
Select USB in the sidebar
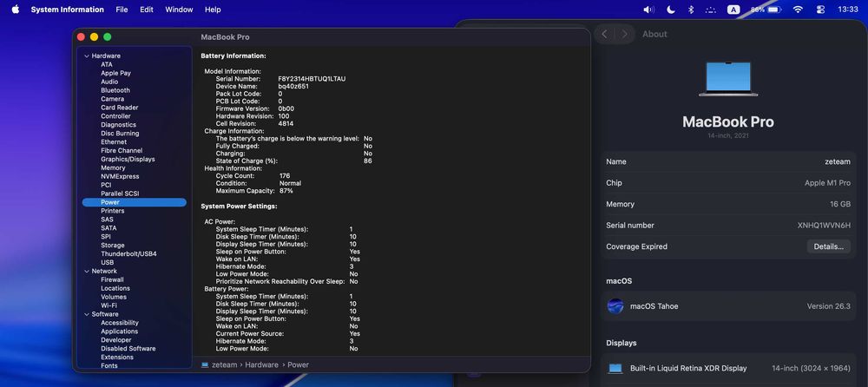pos(108,262)
